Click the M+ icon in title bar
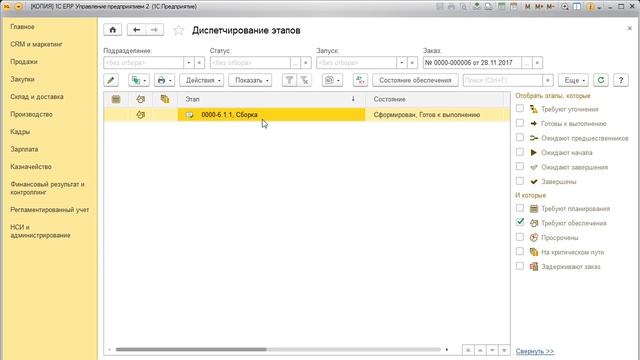Image resolution: width=640 pixels, height=360 pixels. point(539,7)
